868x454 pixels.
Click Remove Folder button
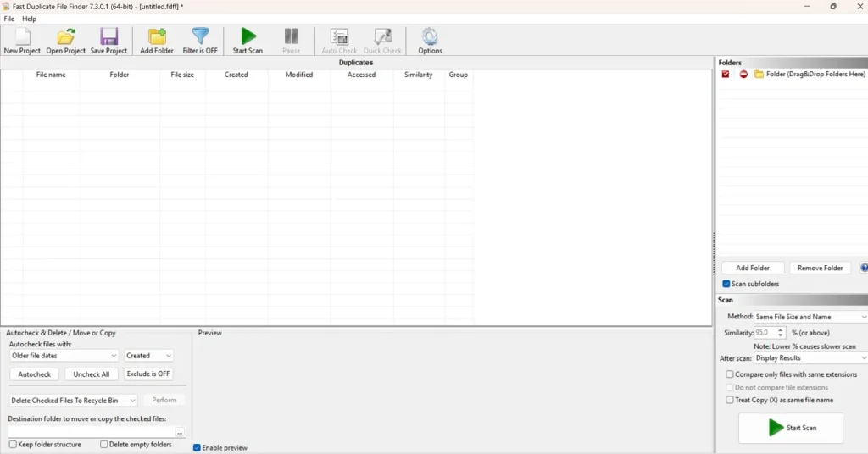coord(820,268)
